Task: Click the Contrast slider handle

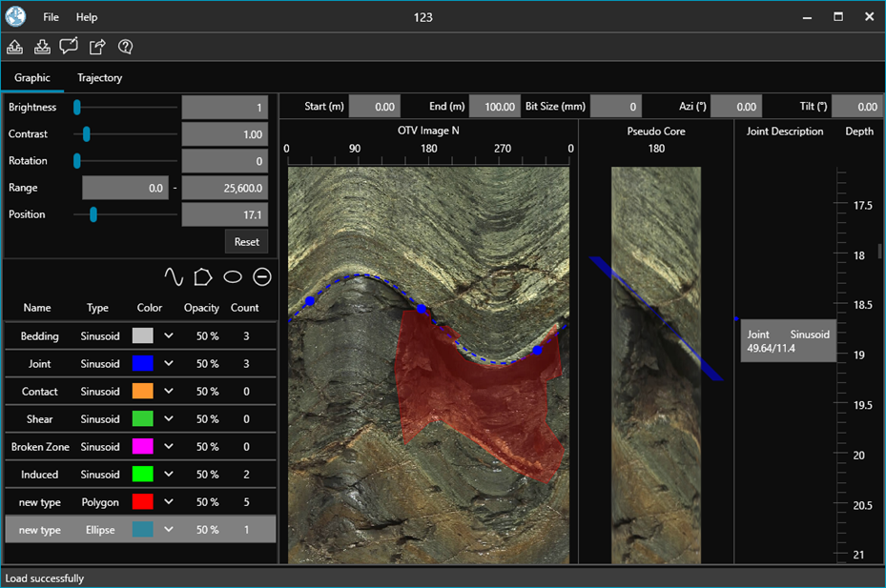Action: tap(87, 134)
